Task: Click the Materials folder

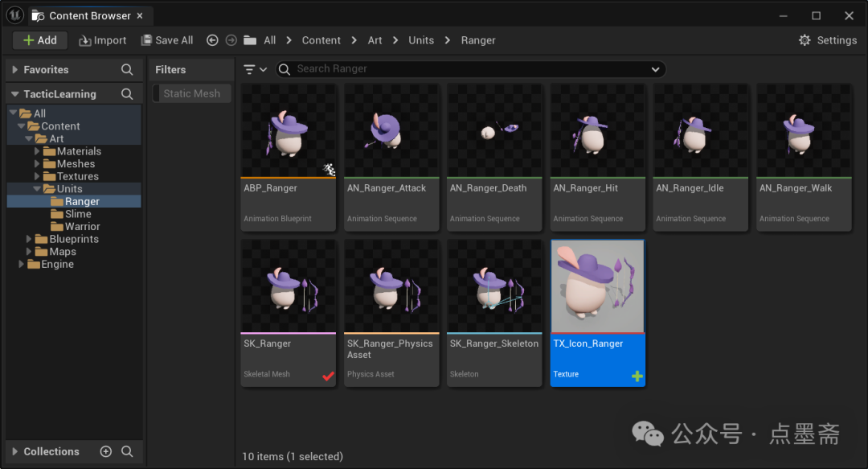Action: point(72,150)
